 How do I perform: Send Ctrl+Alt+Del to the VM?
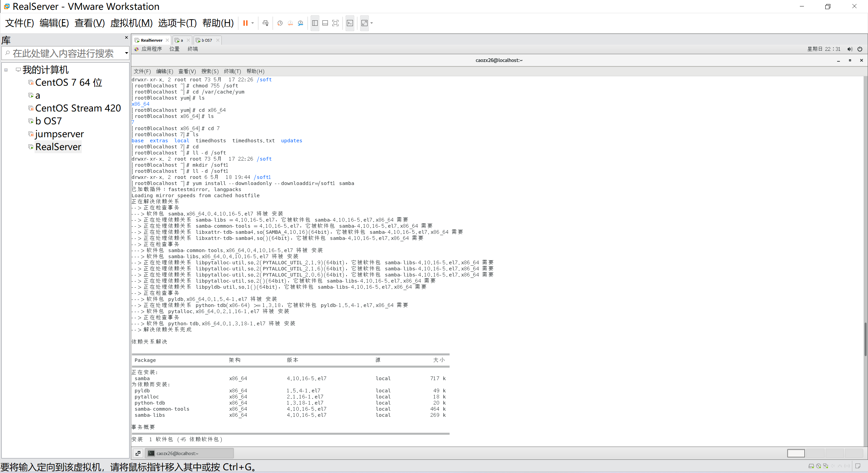[x=265, y=23]
